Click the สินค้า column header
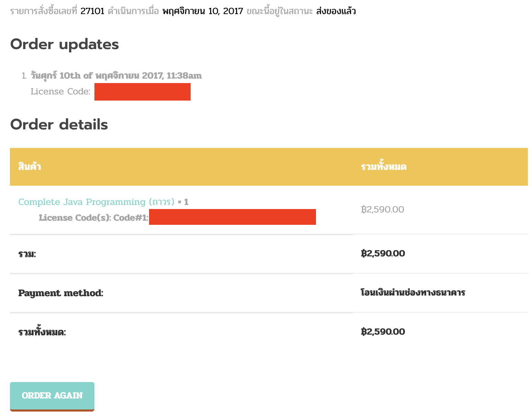The height and width of the screenshot is (416, 532). (x=30, y=167)
